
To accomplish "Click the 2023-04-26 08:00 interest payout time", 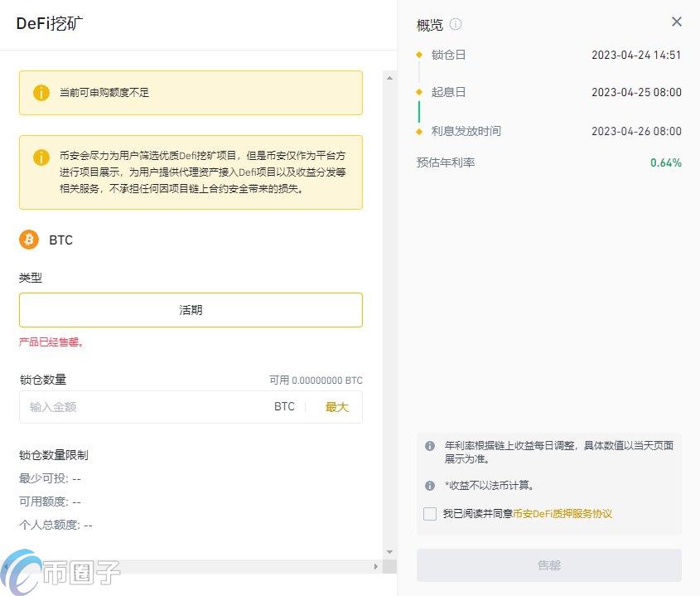I will click(636, 131).
